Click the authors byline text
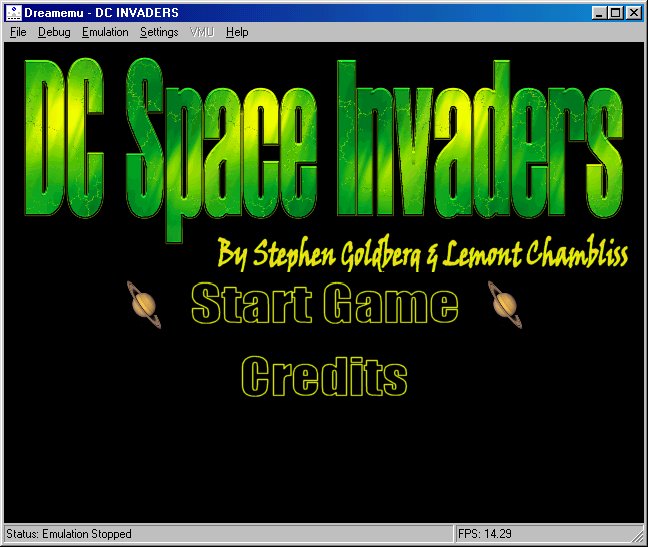Image resolution: width=648 pixels, height=547 pixels. (422, 253)
